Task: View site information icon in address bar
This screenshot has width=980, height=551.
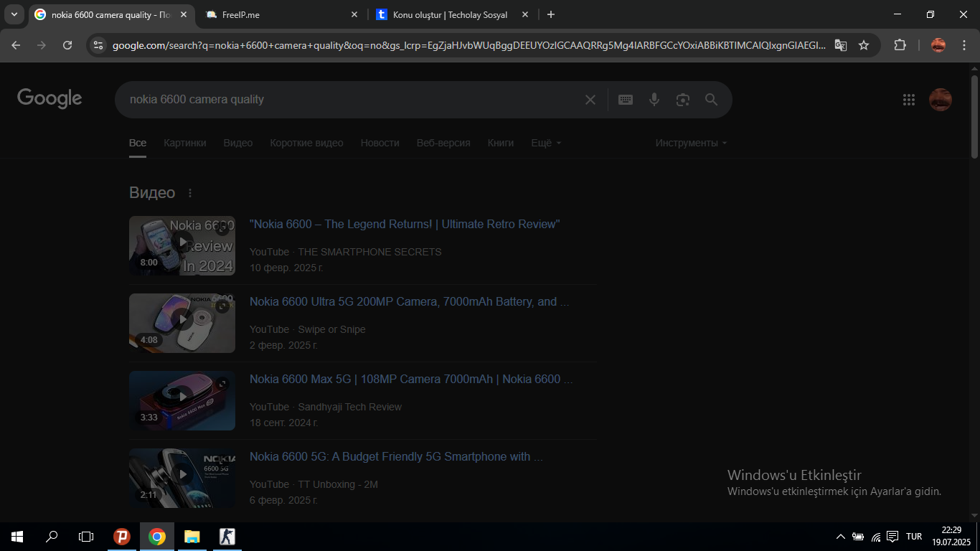Action: (x=99, y=45)
